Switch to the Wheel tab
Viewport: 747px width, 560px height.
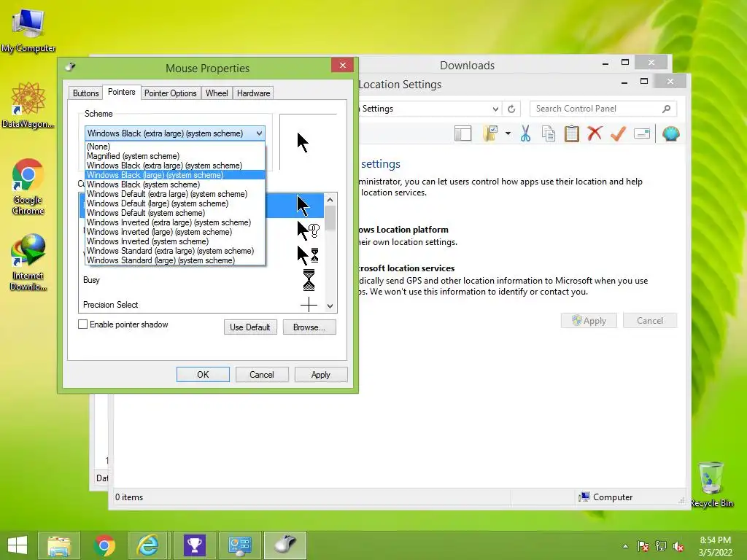pos(217,93)
